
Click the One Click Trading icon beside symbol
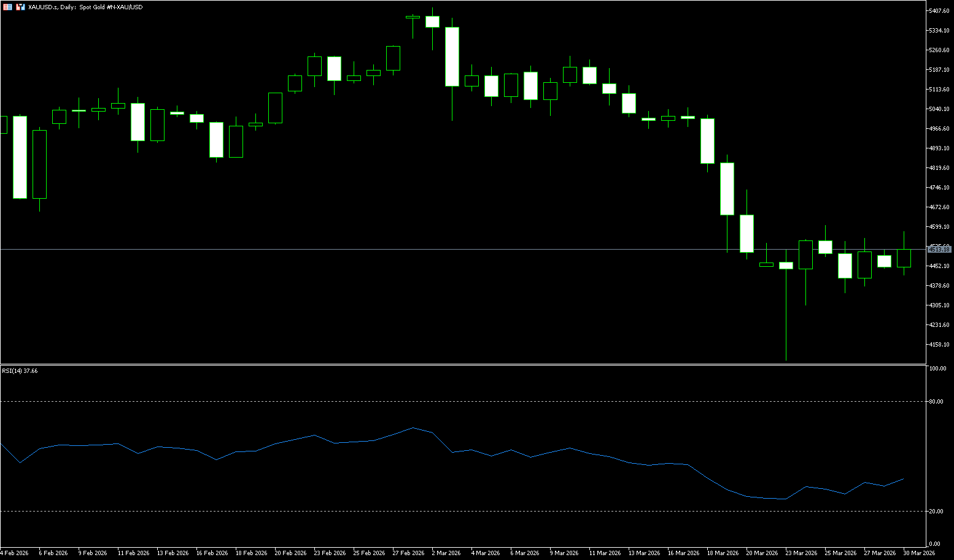[20, 7]
